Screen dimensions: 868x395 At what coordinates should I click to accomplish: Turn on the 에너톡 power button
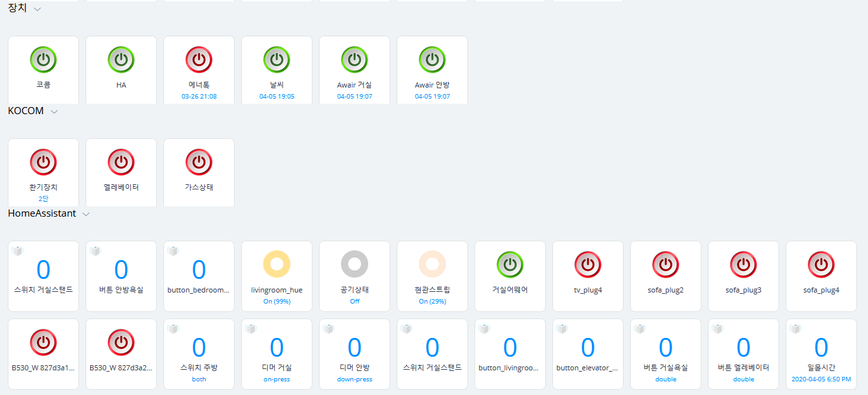199,60
